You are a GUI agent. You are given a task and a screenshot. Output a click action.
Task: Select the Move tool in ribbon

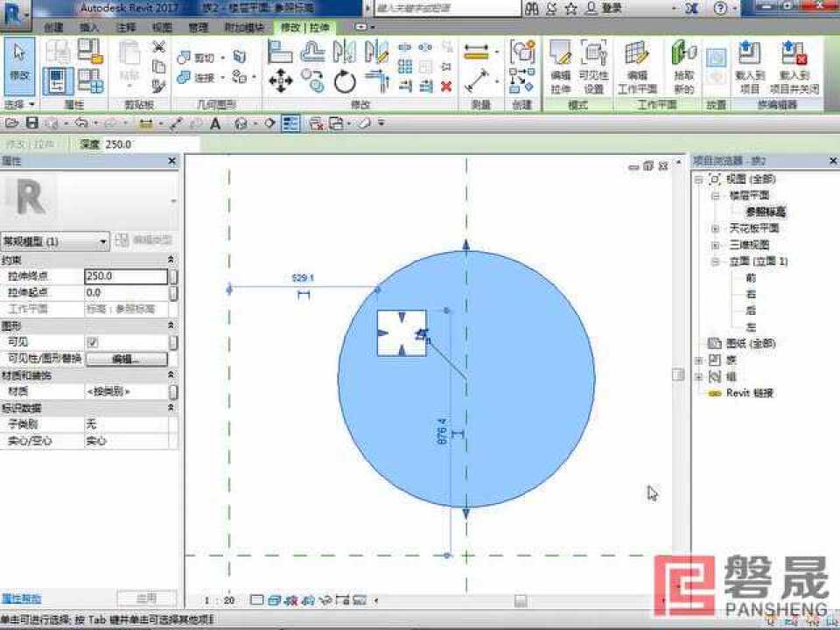(281, 82)
